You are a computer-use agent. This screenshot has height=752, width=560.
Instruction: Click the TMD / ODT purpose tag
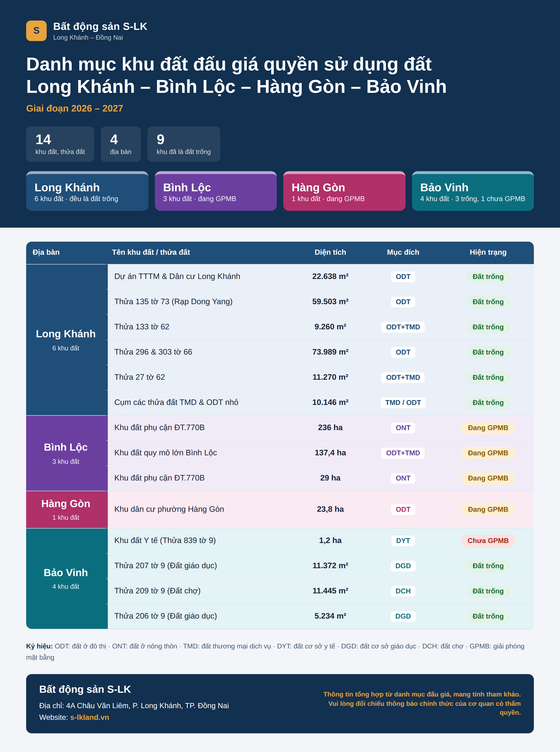tap(403, 403)
